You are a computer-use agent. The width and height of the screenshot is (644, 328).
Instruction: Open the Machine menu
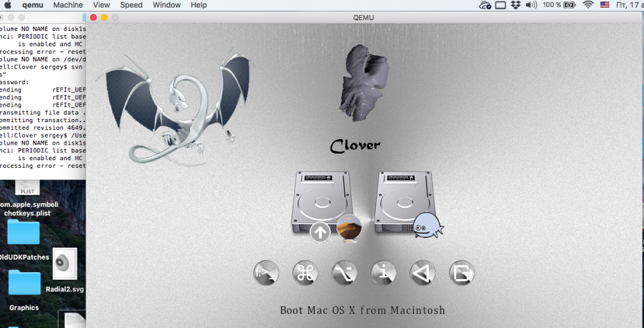point(68,5)
